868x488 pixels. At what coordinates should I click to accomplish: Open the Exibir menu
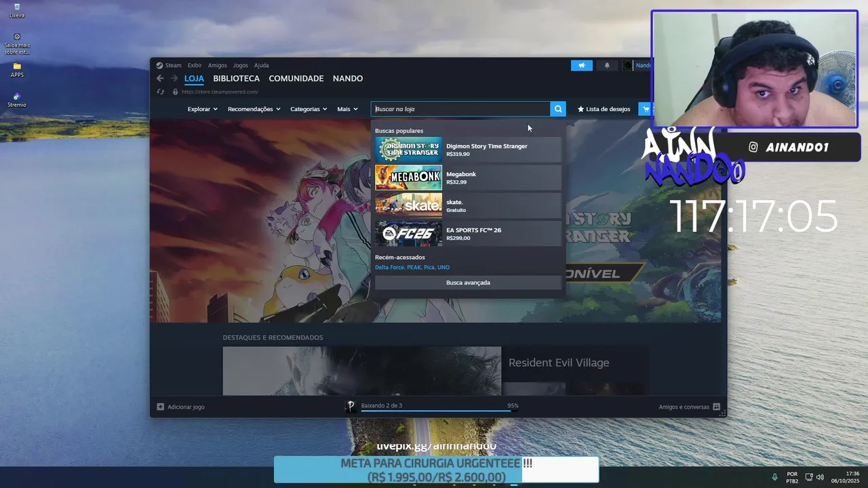click(195, 66)
